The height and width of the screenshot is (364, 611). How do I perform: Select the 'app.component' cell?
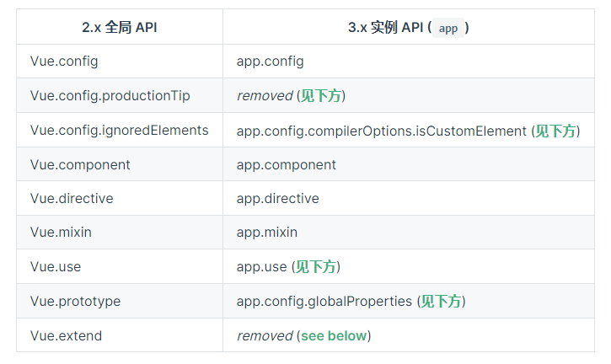pyautogui.click(x=409, y=164)
